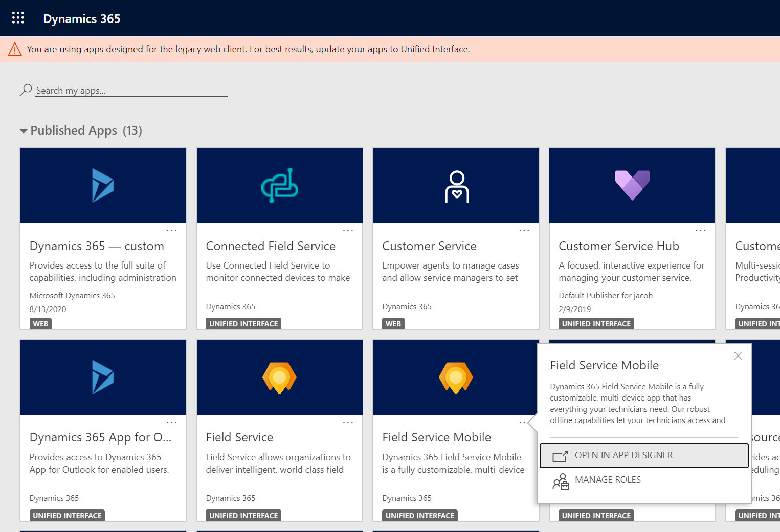Click the Customer Service agent icon

[457, 186]
